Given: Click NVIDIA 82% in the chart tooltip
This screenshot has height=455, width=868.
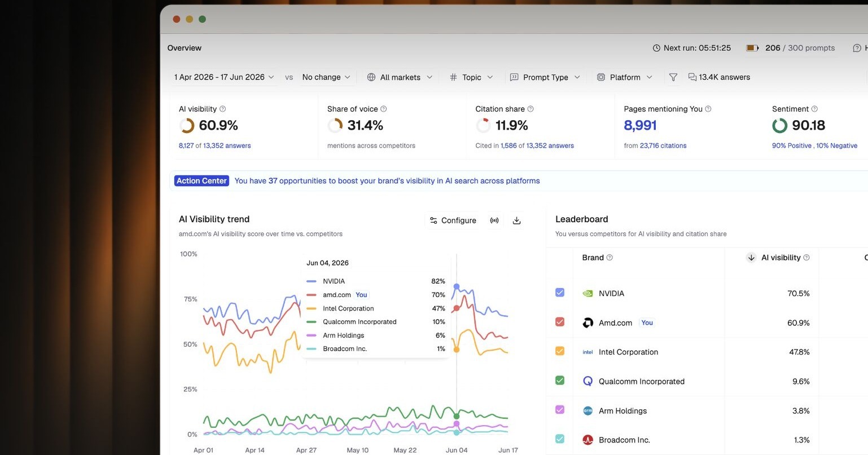Looking at the screenshot, I should click(438, 281).
